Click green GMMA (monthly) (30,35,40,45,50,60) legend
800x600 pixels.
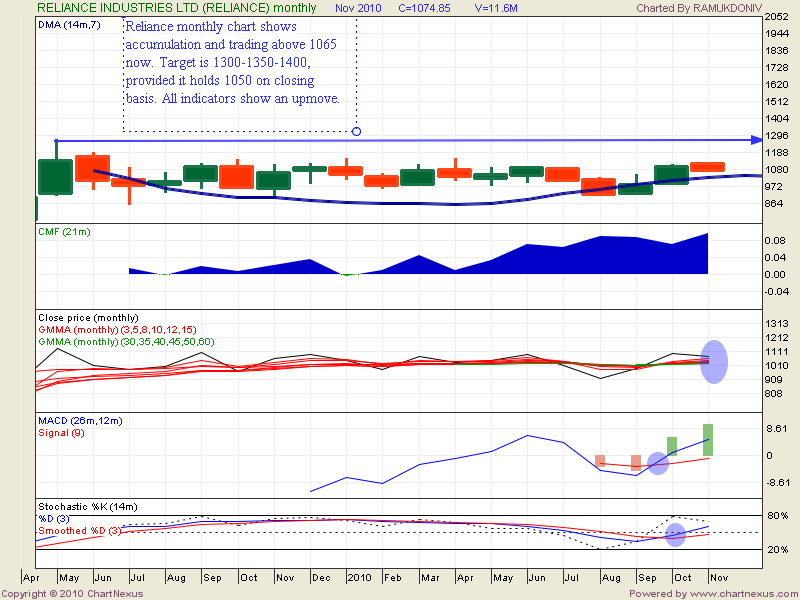[x=126, y=342]
